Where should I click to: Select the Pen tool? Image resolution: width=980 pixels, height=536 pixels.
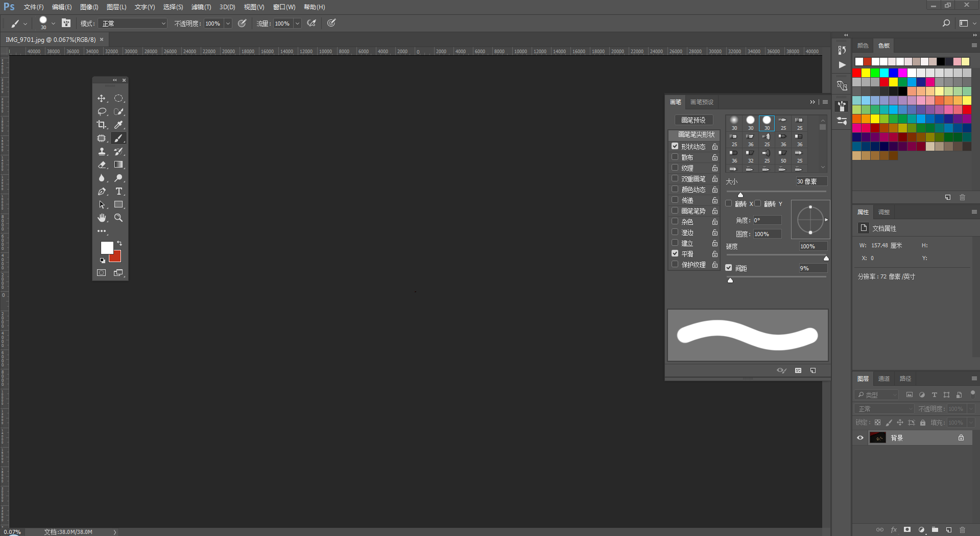pyautogui.click(x=102, y=191)
